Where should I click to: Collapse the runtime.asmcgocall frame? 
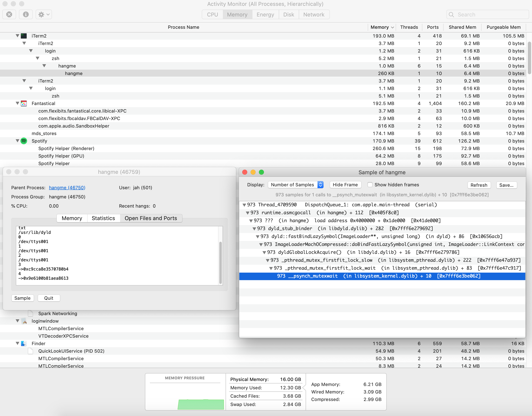(x=247, y=213)
